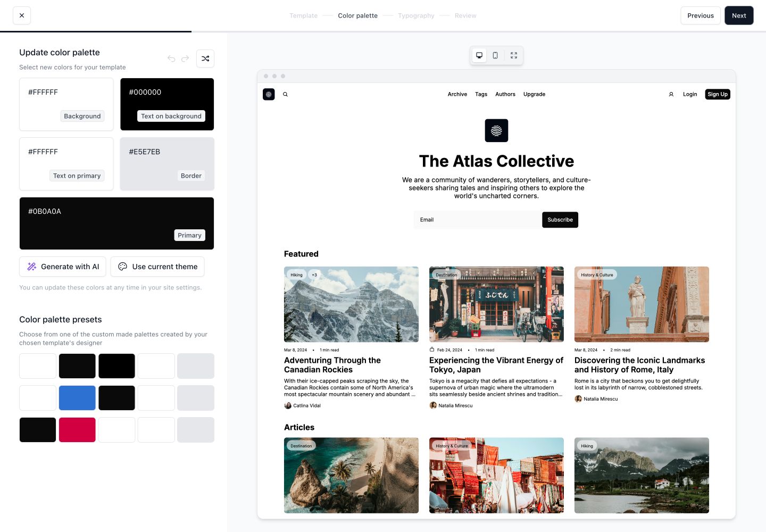
Task: Edit the Text on background color swatch
Action: pyautogui.click(x=167, y=104)
